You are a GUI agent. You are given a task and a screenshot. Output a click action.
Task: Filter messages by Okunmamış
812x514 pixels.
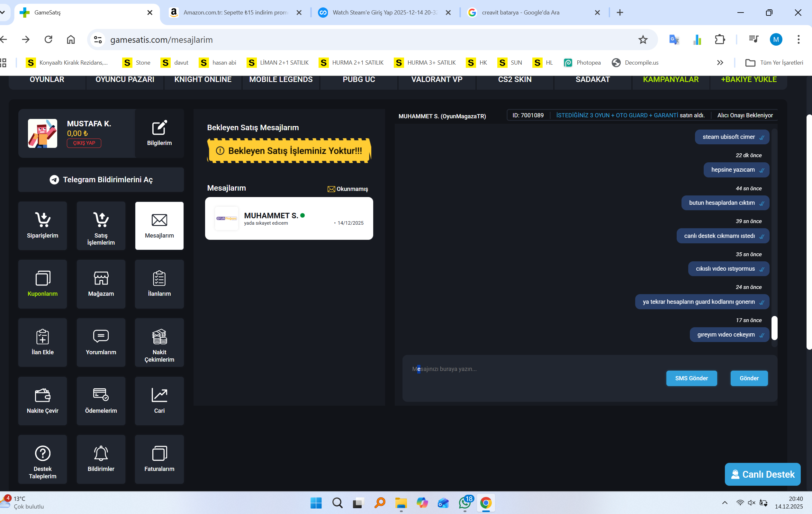click(x=348, y=189)
